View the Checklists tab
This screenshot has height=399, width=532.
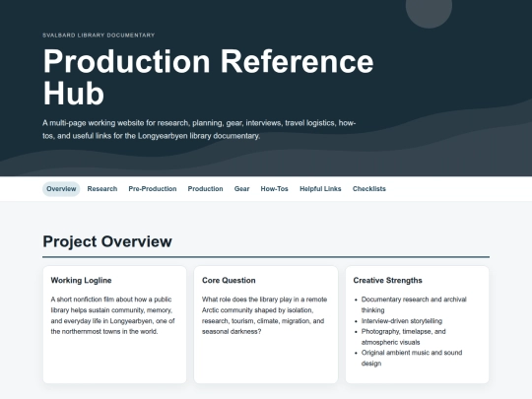[369, 189]
